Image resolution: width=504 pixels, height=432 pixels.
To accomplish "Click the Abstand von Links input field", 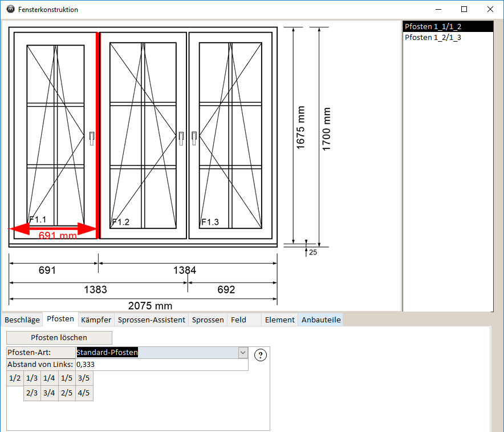I will 161,365.
